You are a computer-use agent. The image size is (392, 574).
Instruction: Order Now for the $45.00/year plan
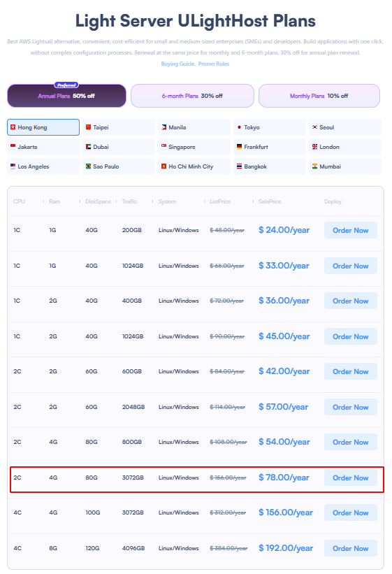pos(350,336)
